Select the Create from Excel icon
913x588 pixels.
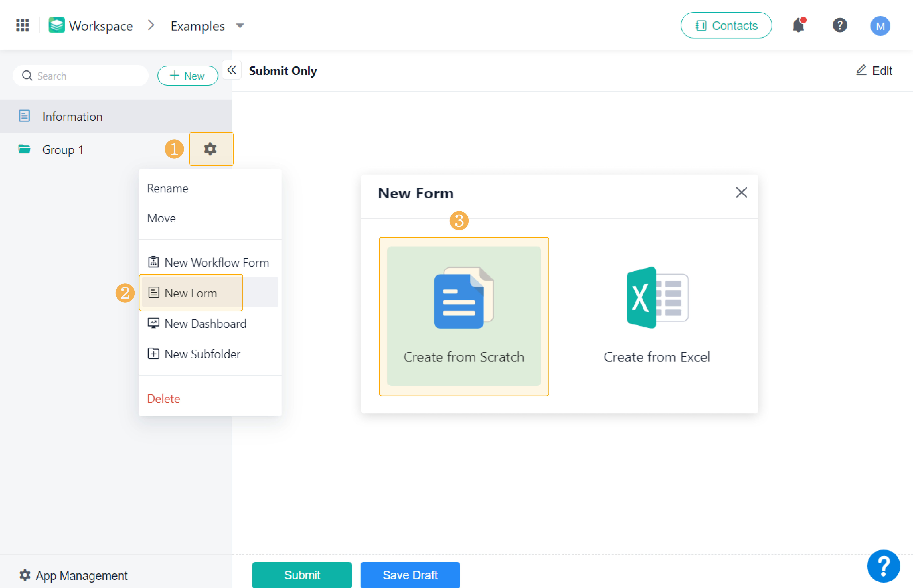(x=657, y=297)
